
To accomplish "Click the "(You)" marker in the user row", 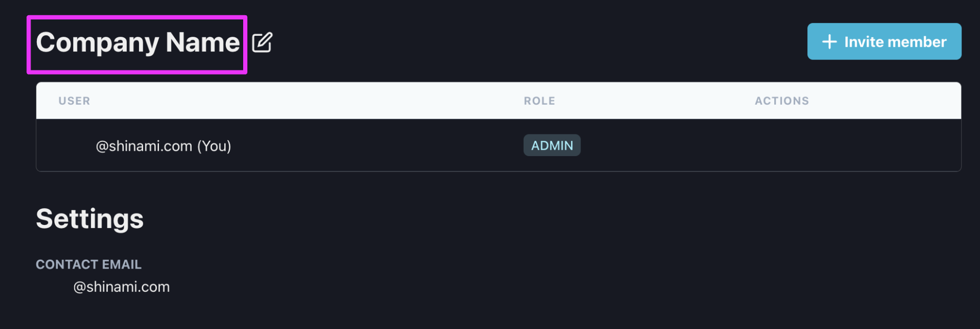I will point(214,146).
